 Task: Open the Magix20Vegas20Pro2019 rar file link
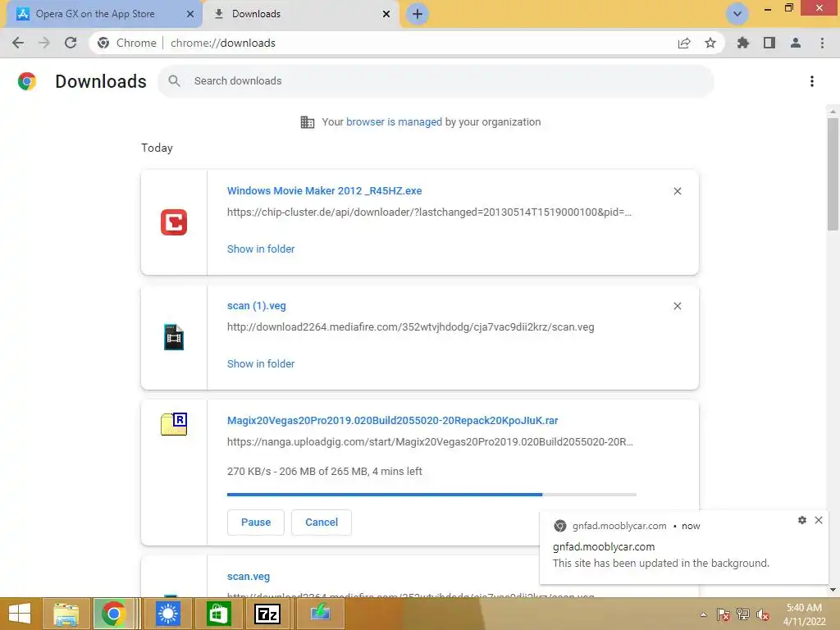tap(392, 421)
